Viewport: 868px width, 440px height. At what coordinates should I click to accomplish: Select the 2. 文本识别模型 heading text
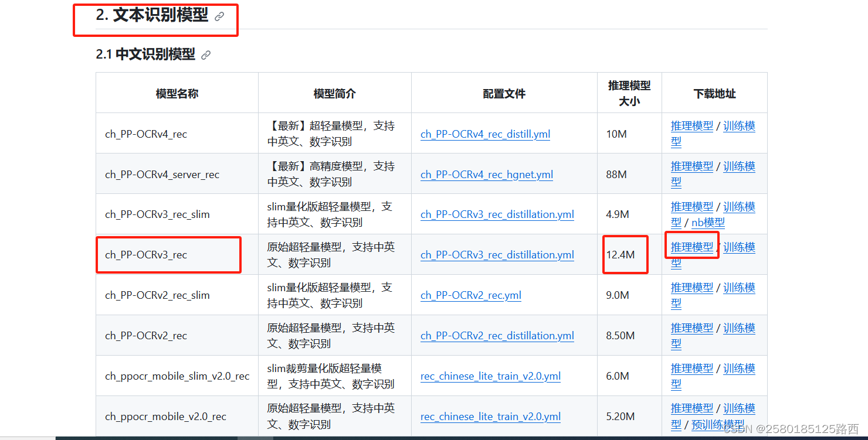(152, 16)
